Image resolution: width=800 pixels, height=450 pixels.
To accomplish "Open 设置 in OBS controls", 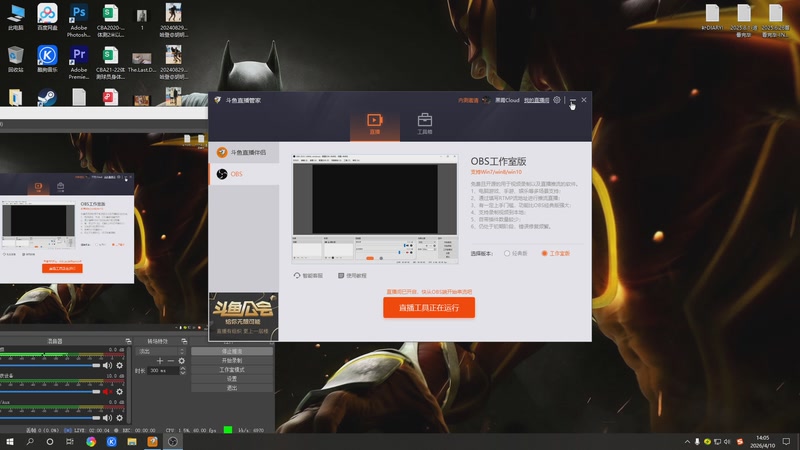I will 232,379.
